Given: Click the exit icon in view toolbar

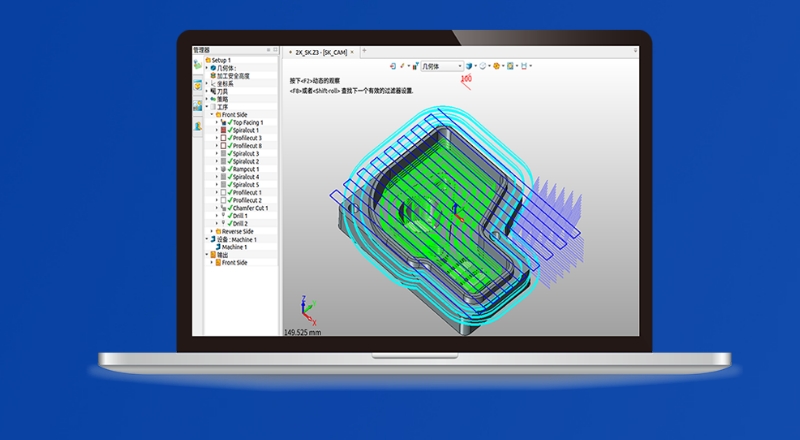Looking at the screenshot, I should click(x=393, y=66).
